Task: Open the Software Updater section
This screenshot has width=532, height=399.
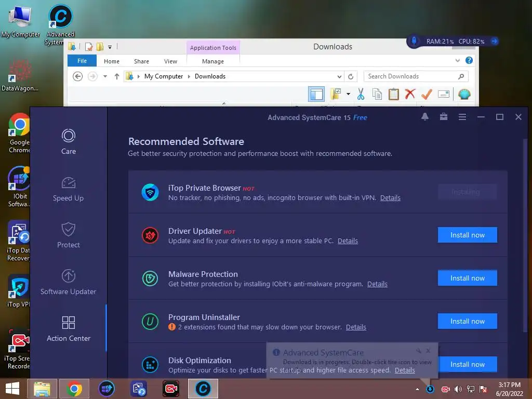Action: (x=68, y=282)
